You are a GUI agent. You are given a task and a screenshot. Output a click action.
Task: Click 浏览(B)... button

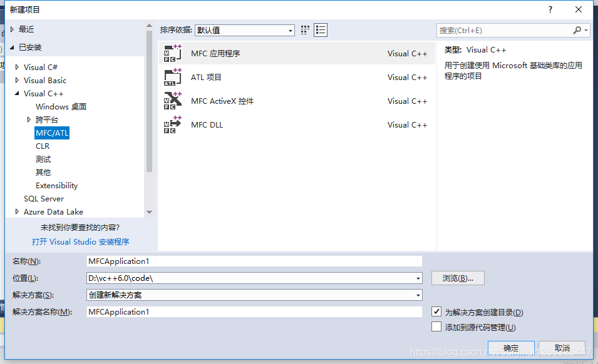[458, 278]
